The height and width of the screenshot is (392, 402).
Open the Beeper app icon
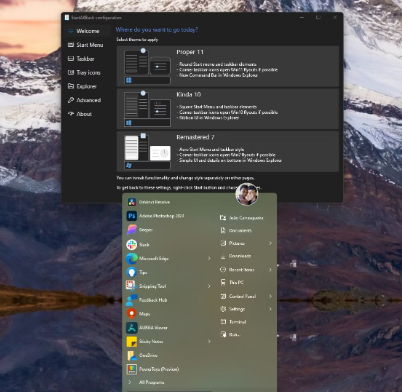click(x=132, y=230)
